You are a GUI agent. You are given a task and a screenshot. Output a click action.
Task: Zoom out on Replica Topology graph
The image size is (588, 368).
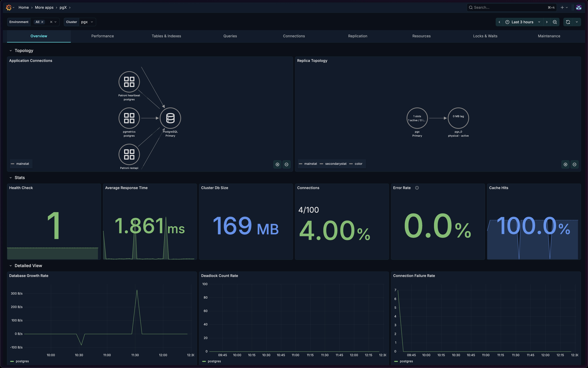[x=574, y=164]
